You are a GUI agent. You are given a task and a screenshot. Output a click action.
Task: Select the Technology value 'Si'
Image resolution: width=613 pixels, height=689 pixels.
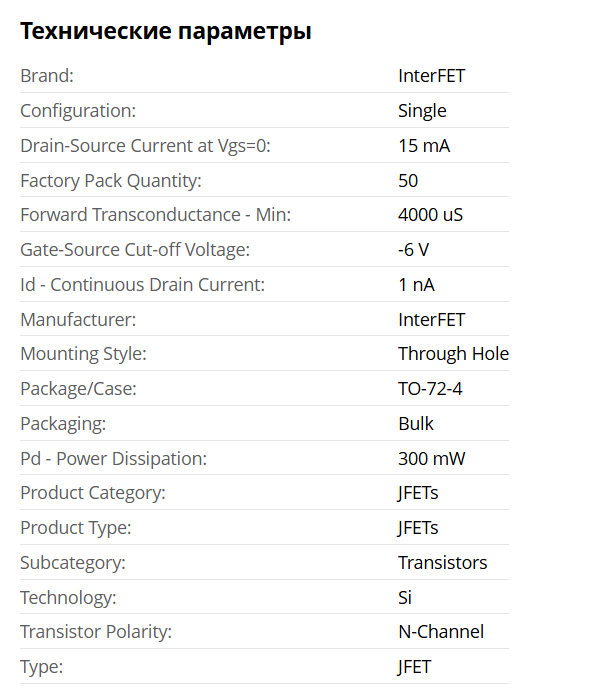click(x=405, y=597)
